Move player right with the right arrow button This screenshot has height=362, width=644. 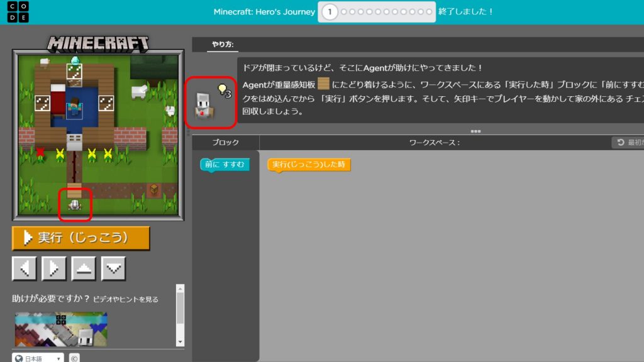(x=54, y=269)
